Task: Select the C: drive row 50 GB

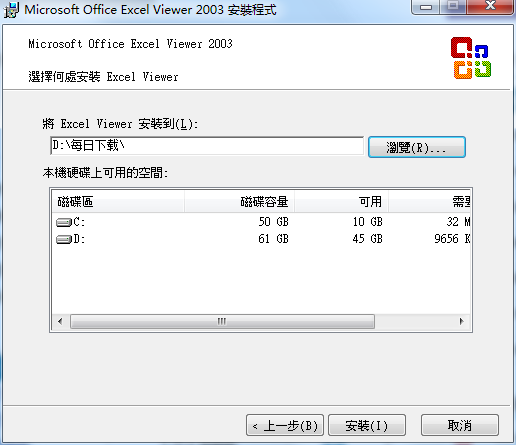Action: (x=261, y=222)
